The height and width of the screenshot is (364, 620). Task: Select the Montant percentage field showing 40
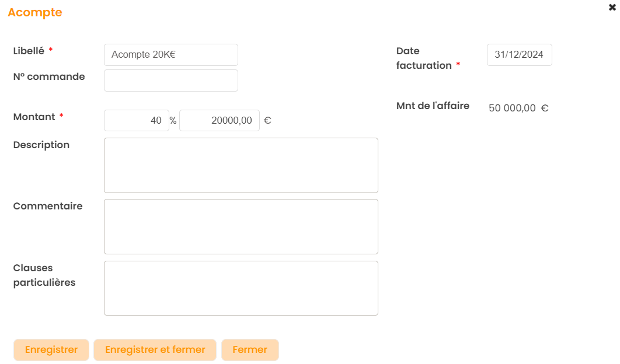137,121
